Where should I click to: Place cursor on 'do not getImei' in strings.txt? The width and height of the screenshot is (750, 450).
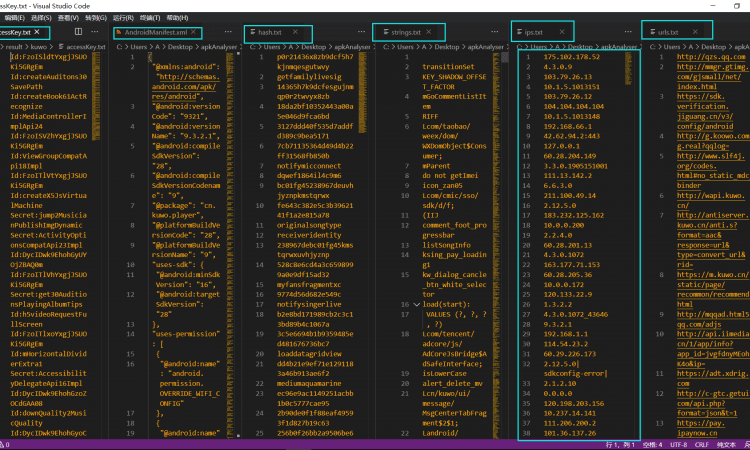(x=450, y=176)
